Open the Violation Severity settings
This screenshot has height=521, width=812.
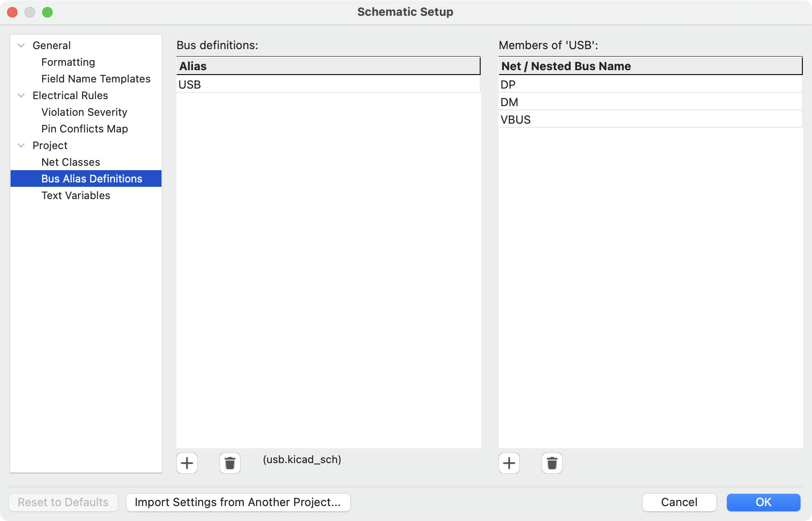tap(84, 112)
